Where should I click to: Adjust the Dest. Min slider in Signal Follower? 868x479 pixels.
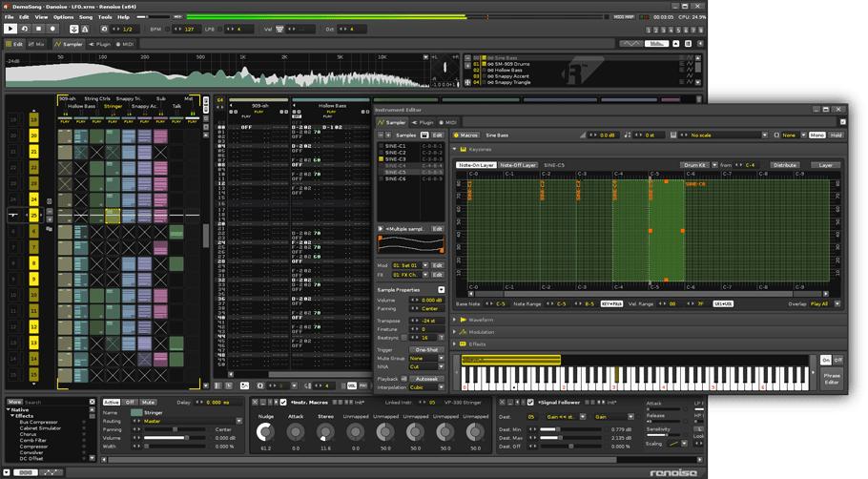click(x=572, y=429)
